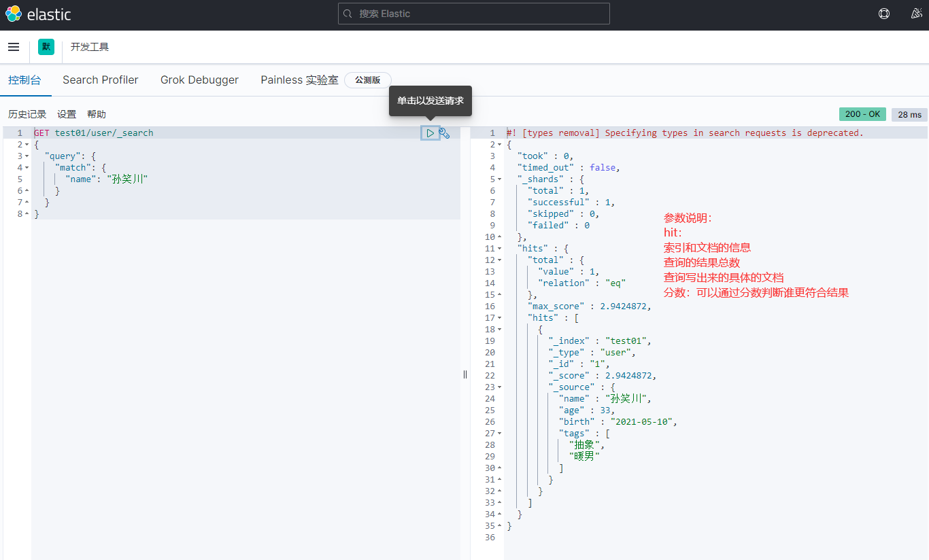Screen dimensions: 929x560
Task: Click the green space avatar 默
Action: pos(46,47)
